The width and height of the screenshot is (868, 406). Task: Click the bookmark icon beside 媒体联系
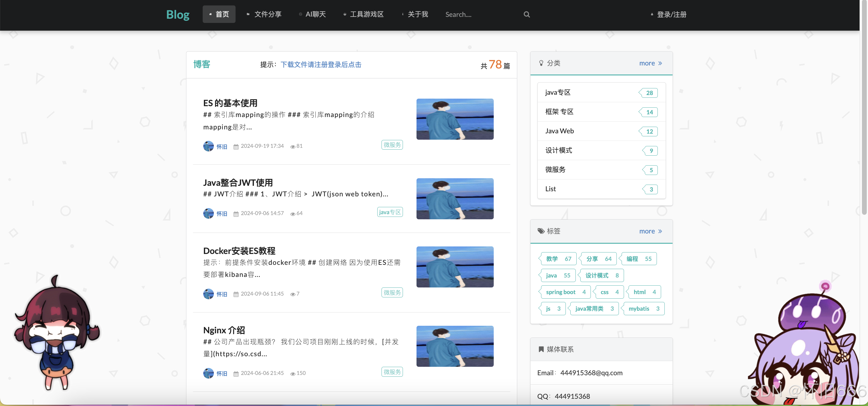coord(541,349)
